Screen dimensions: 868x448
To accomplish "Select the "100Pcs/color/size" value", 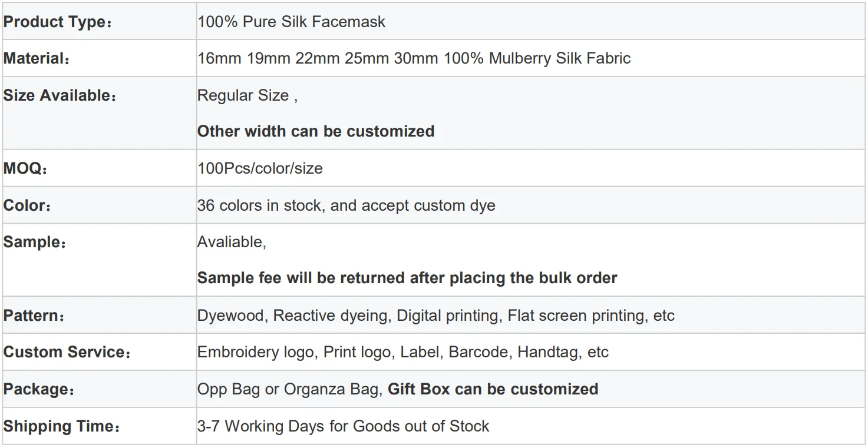I will (x=260, y=168).
